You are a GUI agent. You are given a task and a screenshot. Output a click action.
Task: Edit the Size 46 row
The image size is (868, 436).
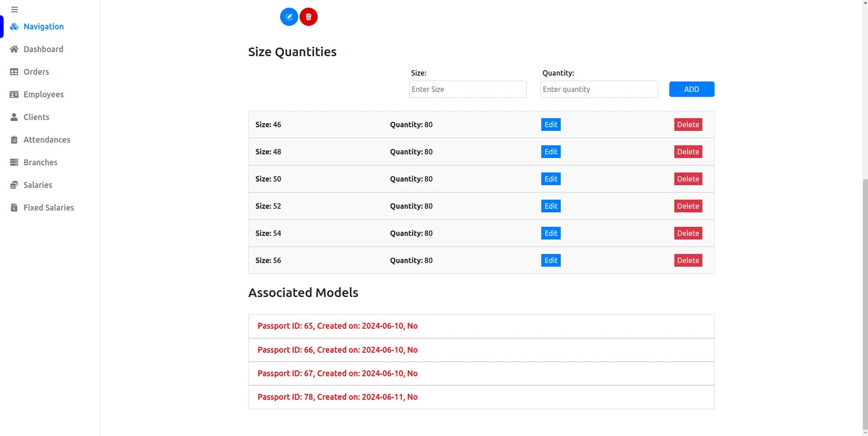(x=551, y=125)
